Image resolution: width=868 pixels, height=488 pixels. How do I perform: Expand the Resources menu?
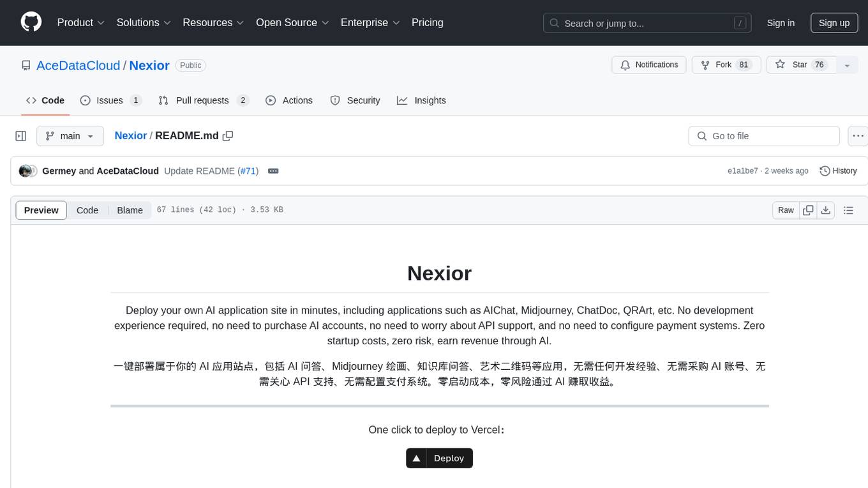point(213,22)
